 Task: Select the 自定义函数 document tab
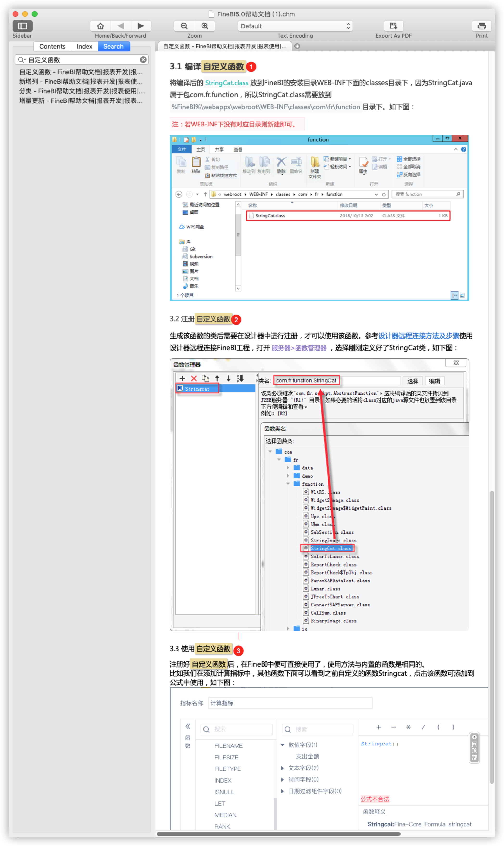coord(225,46)
